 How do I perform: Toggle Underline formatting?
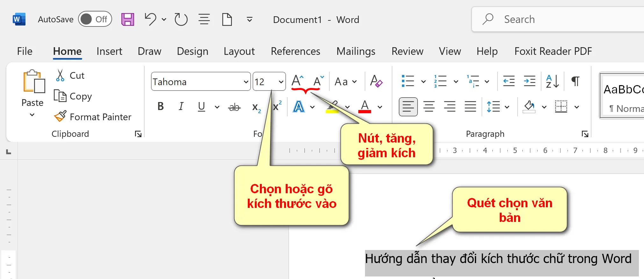click(x=201, y=106)
